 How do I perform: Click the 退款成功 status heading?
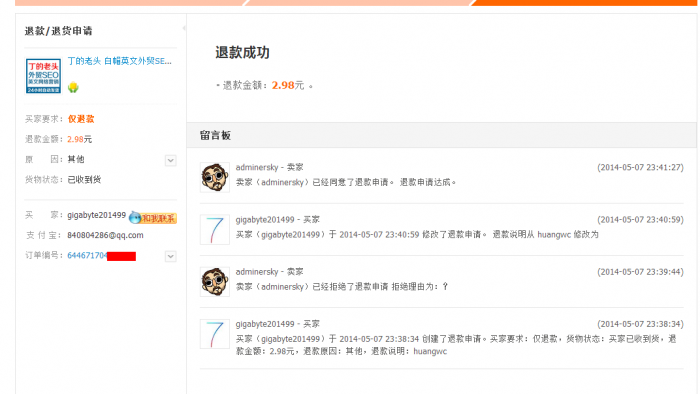click(x=242, y=53)
